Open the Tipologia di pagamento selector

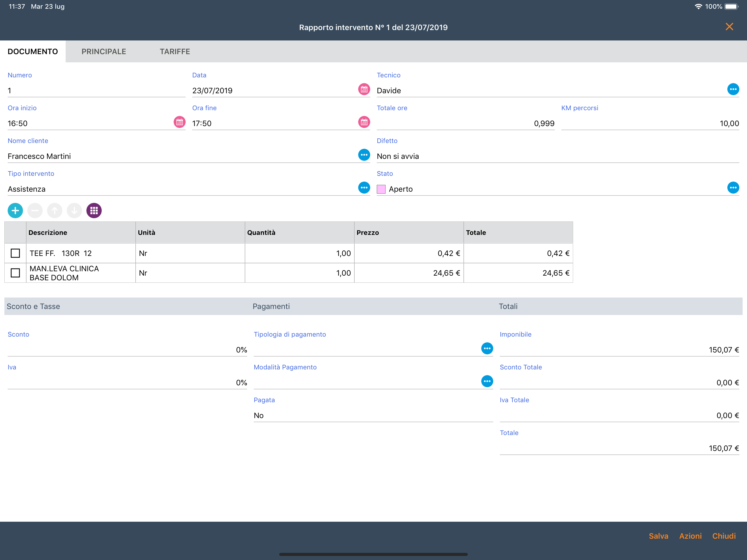[487, 349]
